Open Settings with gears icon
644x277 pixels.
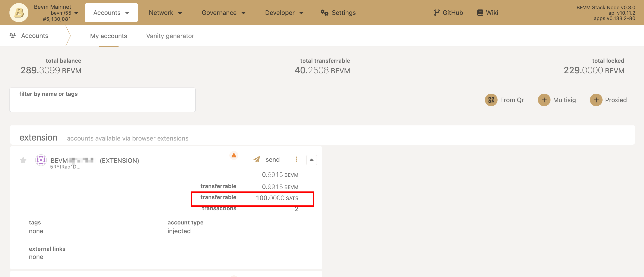pos(338,13)
